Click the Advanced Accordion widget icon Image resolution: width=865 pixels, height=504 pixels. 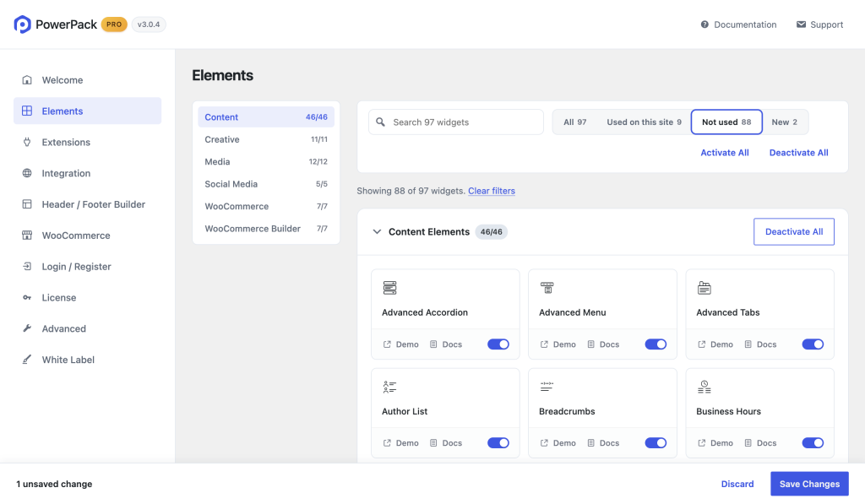(x=389, y=288)
